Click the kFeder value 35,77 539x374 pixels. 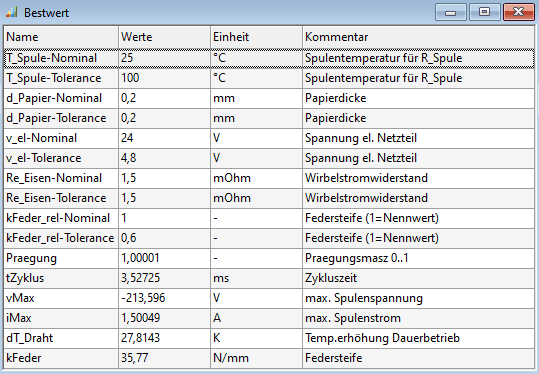click(x=134, y=358)
